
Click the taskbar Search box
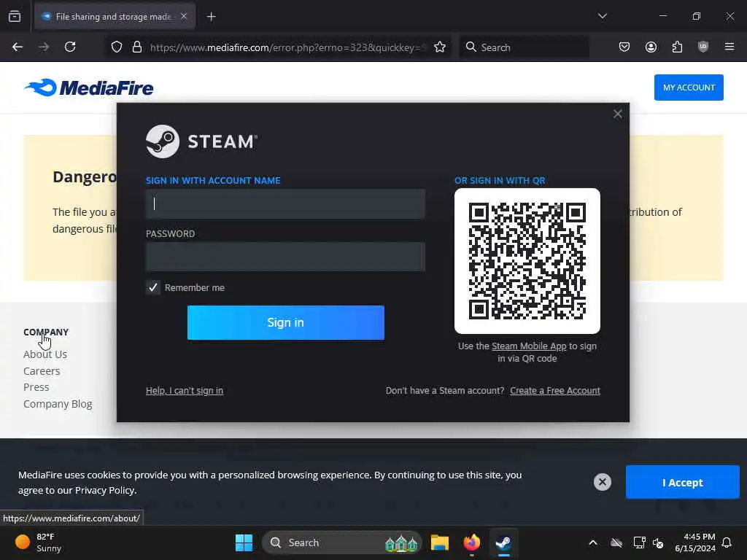coord(341,542)
